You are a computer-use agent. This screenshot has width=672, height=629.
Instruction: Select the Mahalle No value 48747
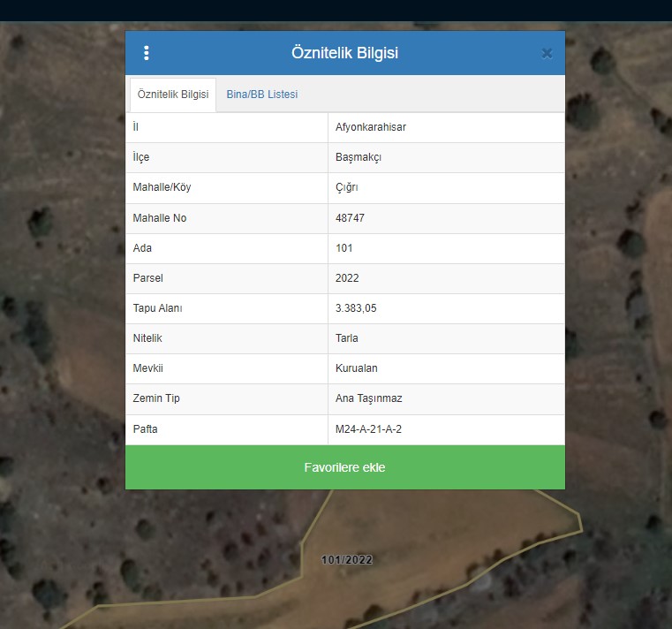(351, 218)
